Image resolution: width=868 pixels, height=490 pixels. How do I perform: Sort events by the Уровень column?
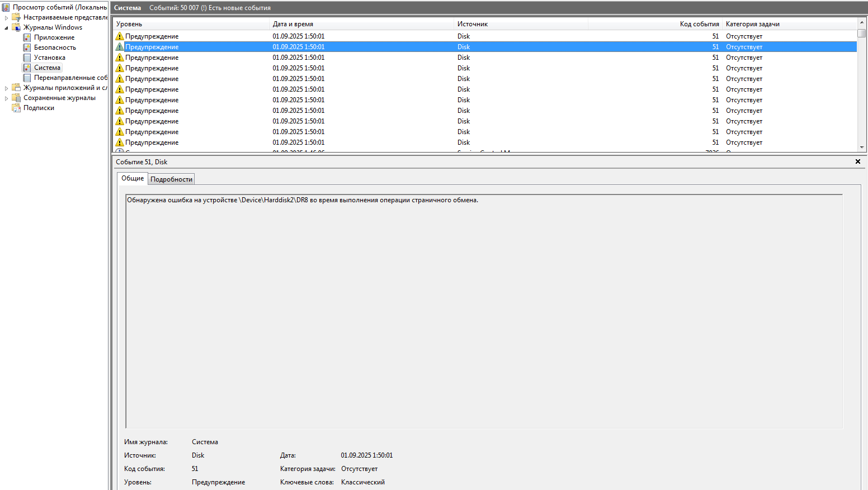[x=191, y=24]
